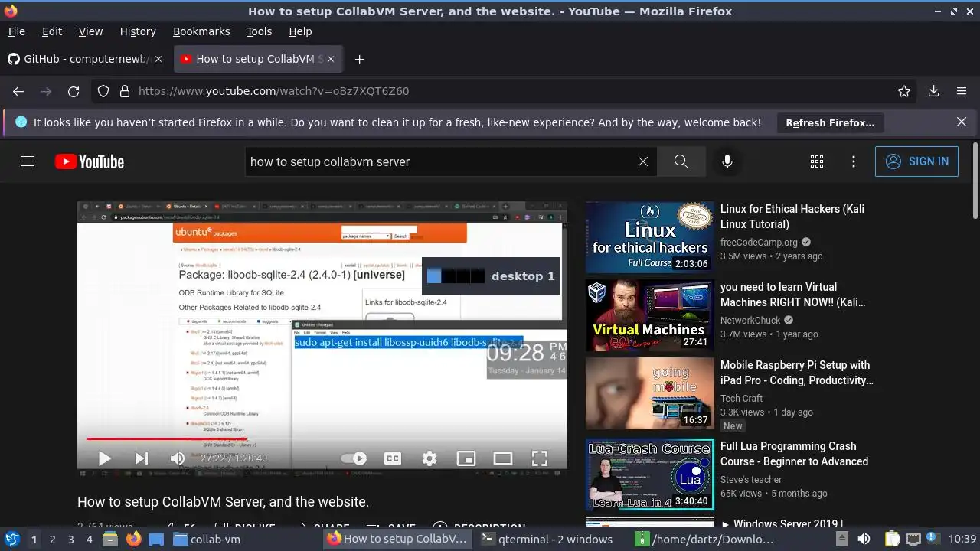Viewport: 980px width, 551px height.
Task: Open freeCodeCamp.org channel link
Action: click(759, 242)
